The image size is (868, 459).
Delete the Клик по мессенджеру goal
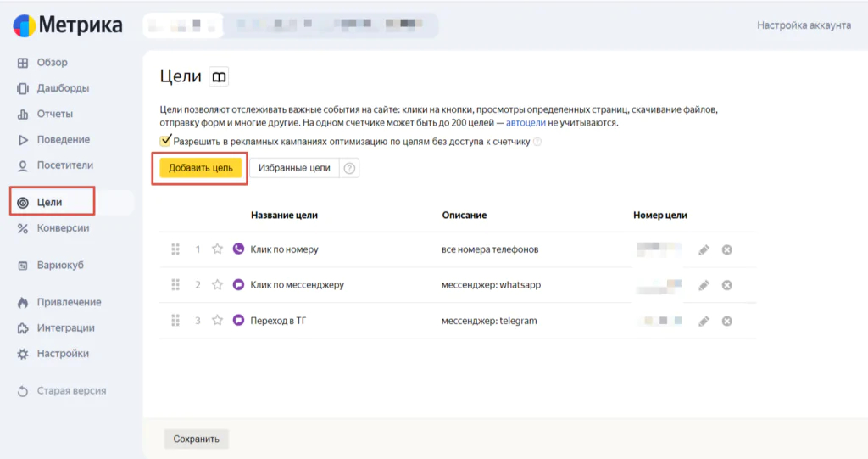[726, 285]
